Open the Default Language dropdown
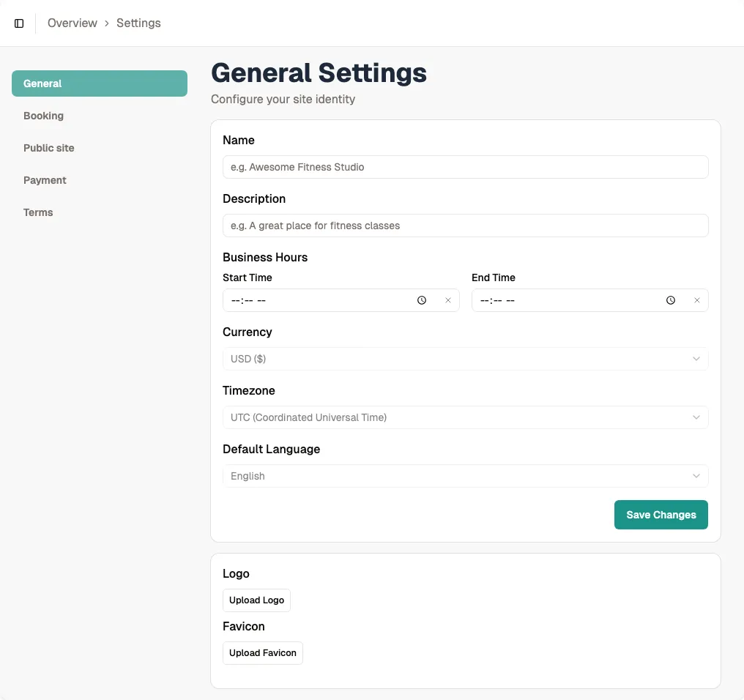The width and height of the screenshot is (744, 700). click(x=466, y=476)
